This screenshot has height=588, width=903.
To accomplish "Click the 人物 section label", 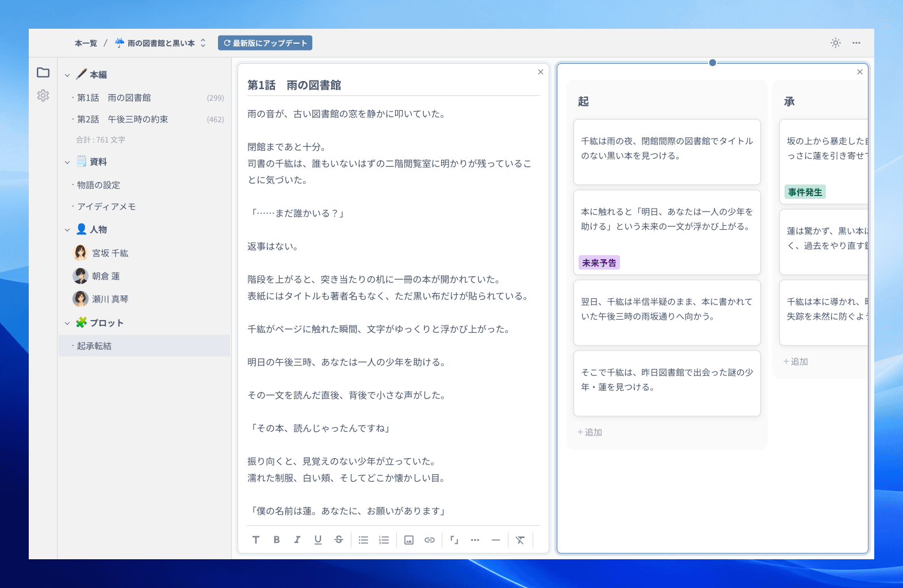I will point(98,229).
